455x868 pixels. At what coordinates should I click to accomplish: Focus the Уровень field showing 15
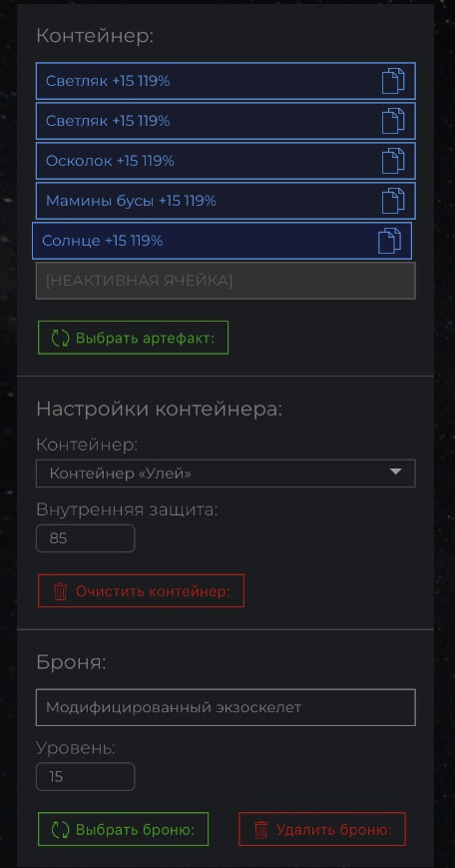85,777
